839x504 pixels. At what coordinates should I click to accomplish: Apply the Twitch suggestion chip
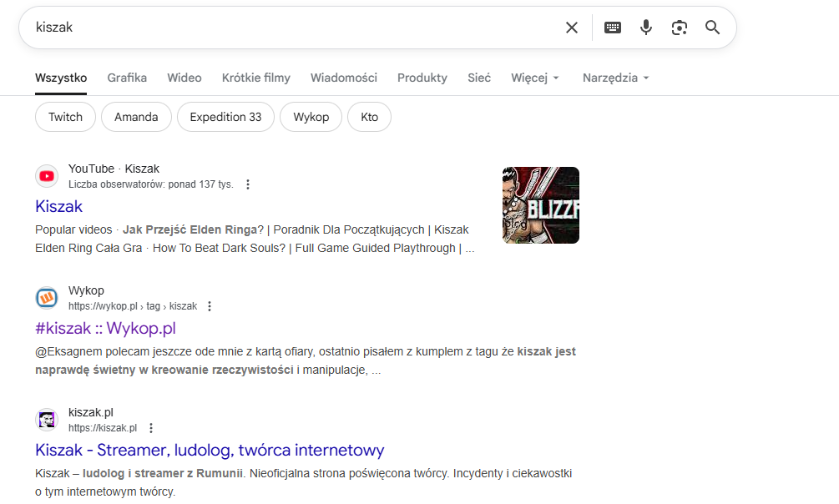tap(65, 117)
